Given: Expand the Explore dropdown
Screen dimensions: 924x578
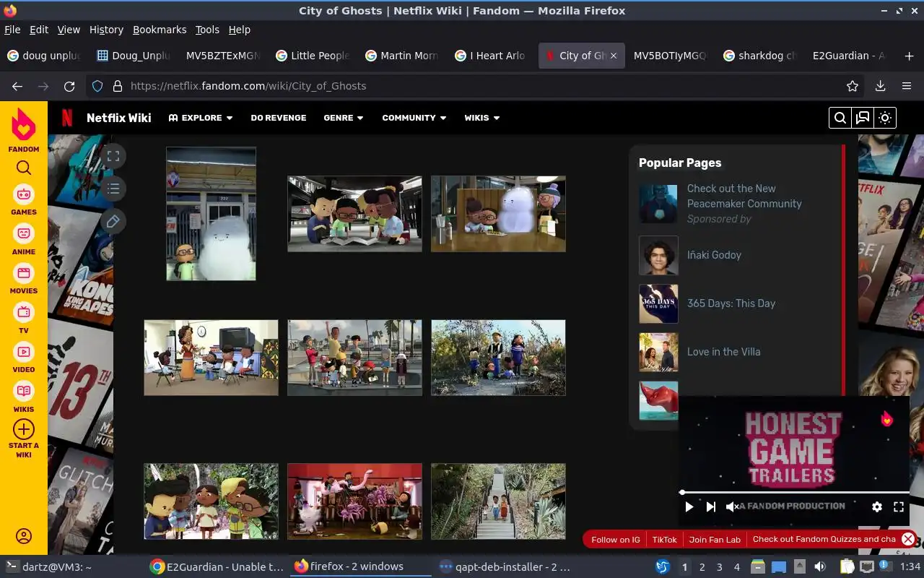Looking at the screenshot, I should (x=201, y=118).
